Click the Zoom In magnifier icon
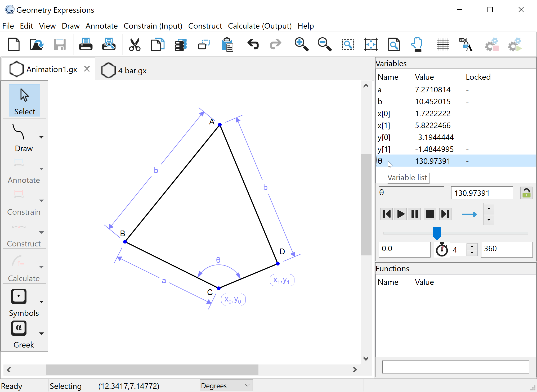This screenshot has height=392, width=537. click(x=301, y=44)
